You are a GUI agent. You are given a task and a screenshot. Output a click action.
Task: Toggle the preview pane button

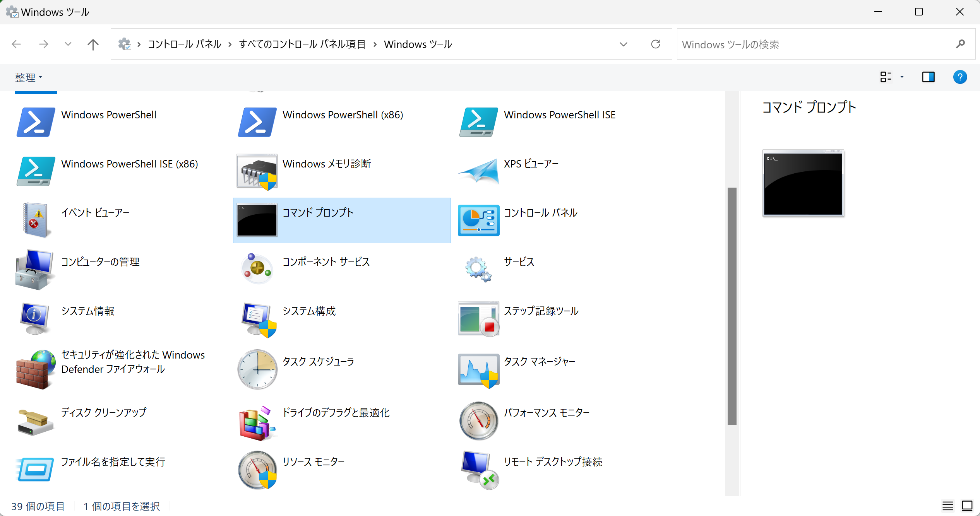(x=928, y=77)
